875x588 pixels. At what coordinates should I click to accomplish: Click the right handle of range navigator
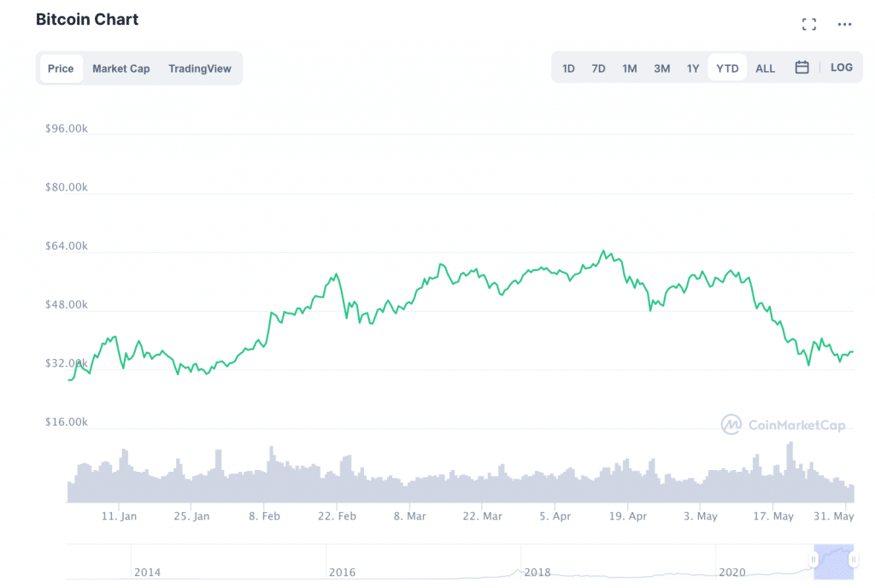[x=852, y=559]
